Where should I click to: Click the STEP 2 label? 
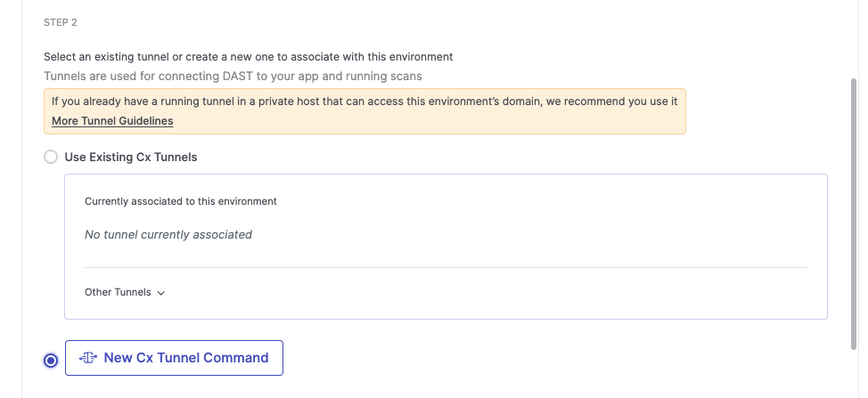pyautogui.click(x=61, y=22)
